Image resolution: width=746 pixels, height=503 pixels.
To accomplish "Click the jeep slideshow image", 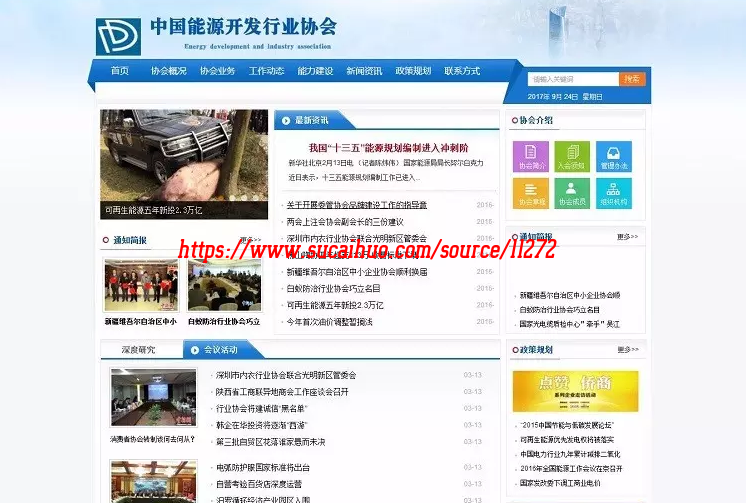I will pyautogui.click(x=184, y=164).
